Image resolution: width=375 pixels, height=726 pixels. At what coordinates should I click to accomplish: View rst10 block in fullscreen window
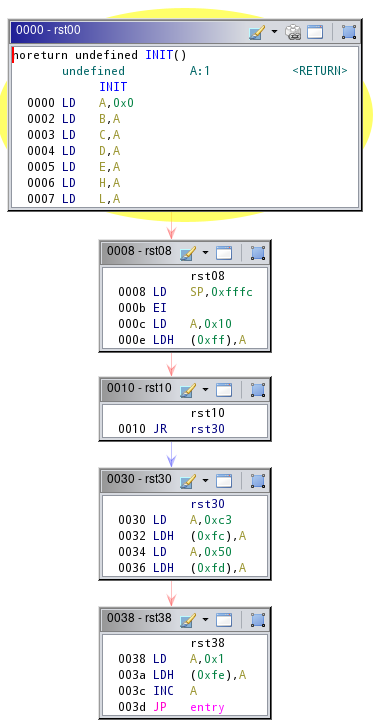point(224,390)
